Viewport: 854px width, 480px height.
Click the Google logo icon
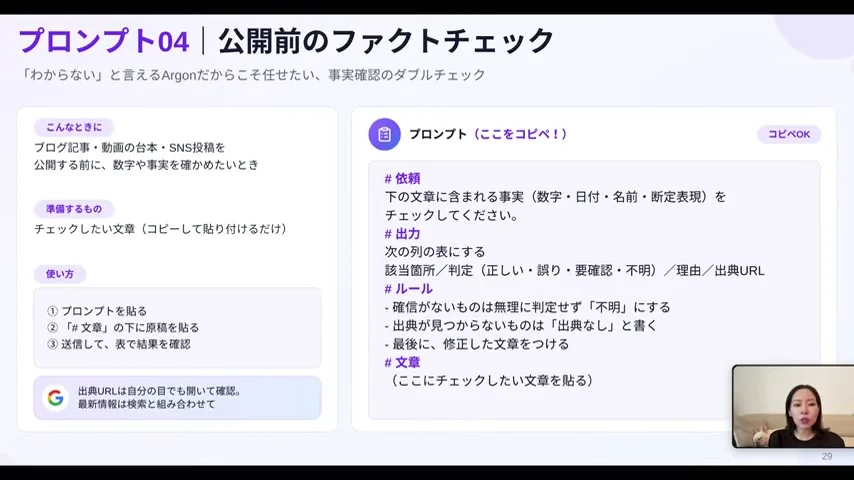click(x=56, y=398)
